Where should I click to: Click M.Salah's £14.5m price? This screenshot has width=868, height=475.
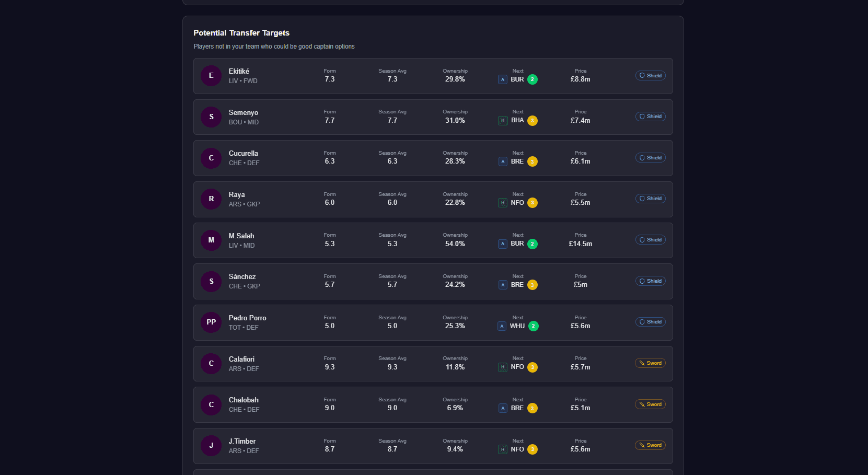(580, 244)
